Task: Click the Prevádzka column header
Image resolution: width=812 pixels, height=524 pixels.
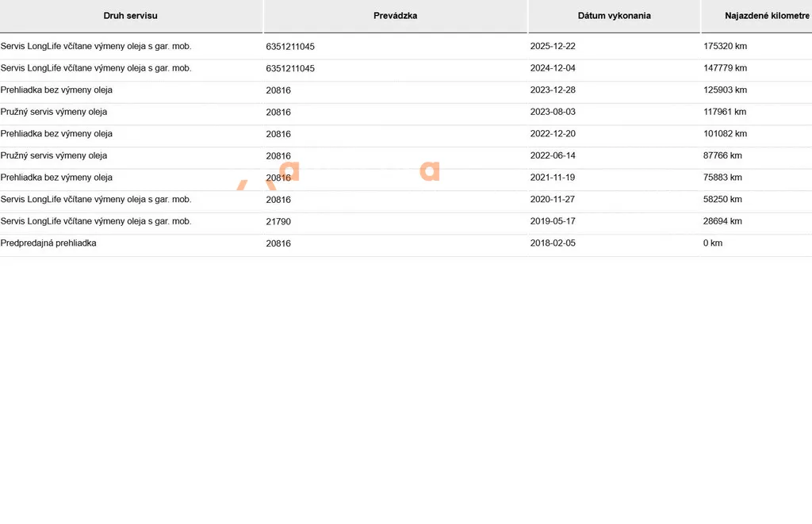Action: [395, 16]
